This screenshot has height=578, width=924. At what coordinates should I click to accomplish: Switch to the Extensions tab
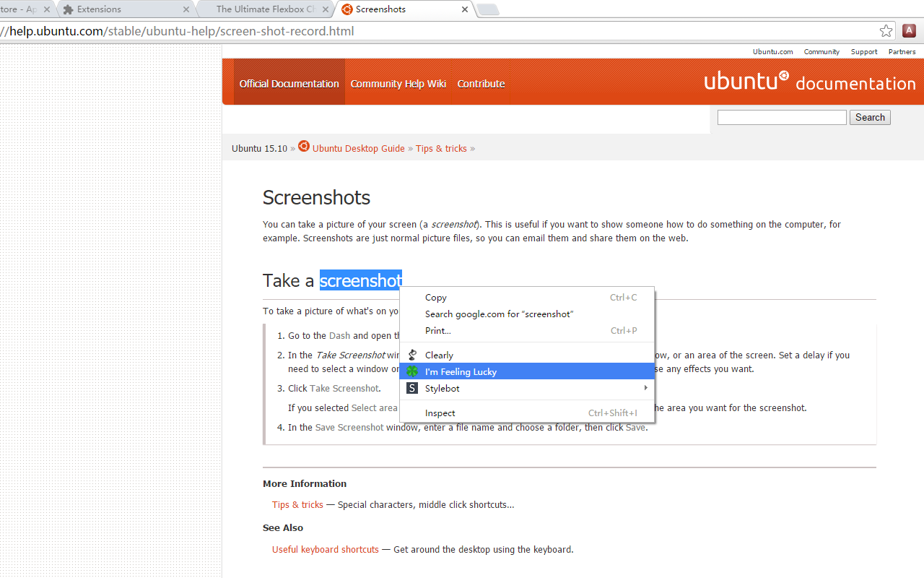[124, 9]
